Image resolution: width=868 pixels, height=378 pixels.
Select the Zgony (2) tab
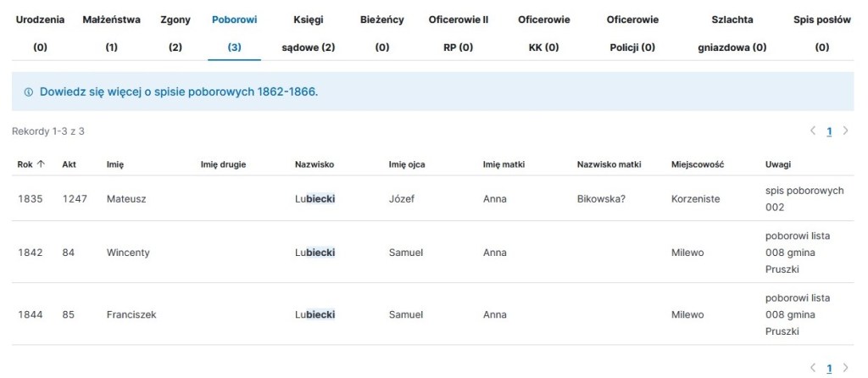pyautogui.click(x=175, y=33)
